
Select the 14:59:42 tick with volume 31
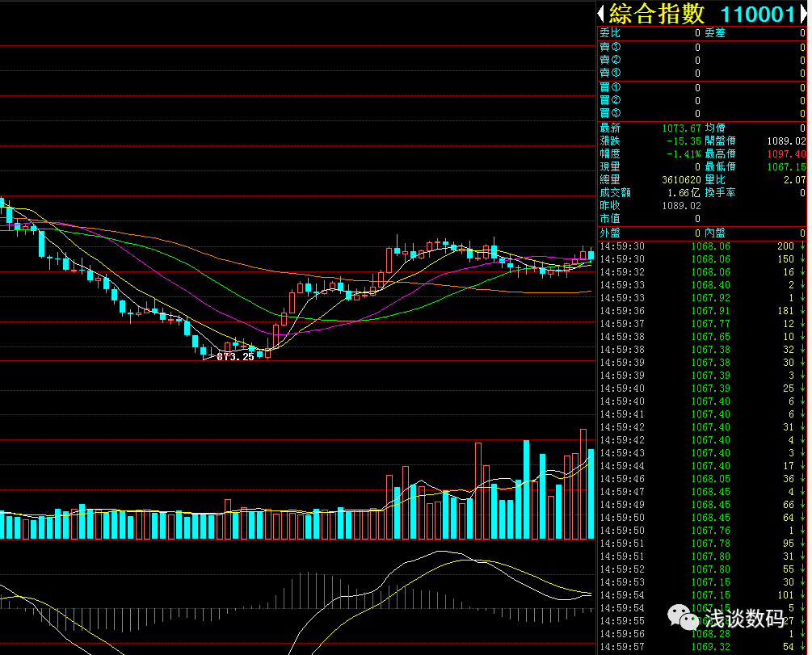click(702, 427)
